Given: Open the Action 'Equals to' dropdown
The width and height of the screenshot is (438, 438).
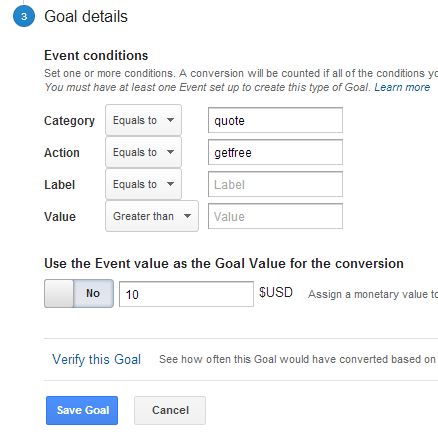Looking at the screenshot, I should (143, 152).
